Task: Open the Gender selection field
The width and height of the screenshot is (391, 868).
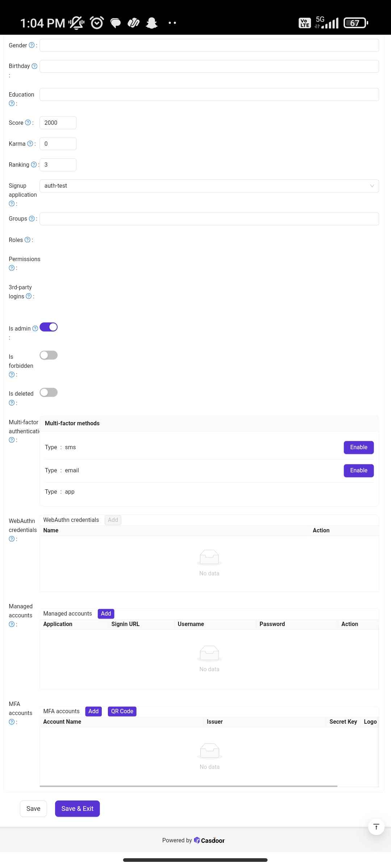Action: (209, 45)
